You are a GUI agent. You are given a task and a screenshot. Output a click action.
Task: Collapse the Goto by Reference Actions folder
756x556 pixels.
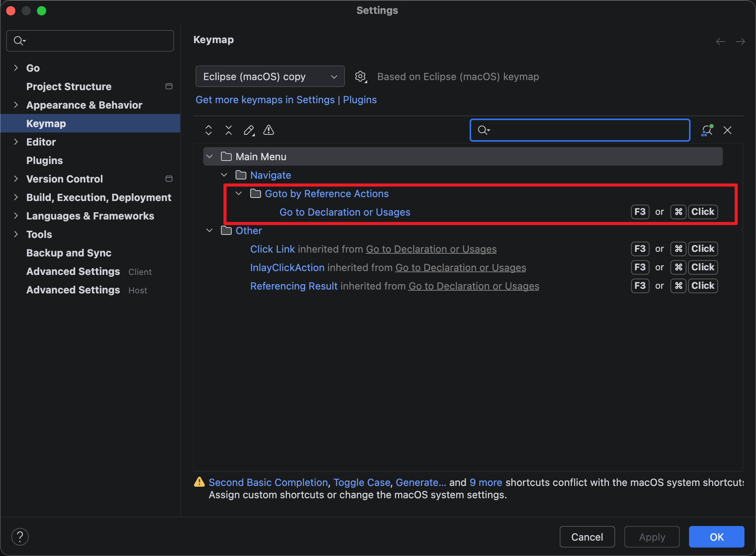(239, 193)
